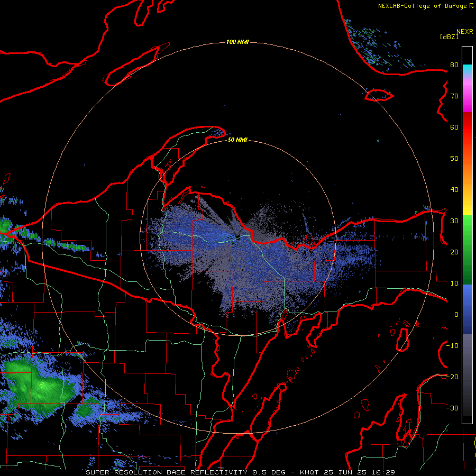Click the 50 value on dBZ scale
Screen dimensions: 476x476
(454, 159)
